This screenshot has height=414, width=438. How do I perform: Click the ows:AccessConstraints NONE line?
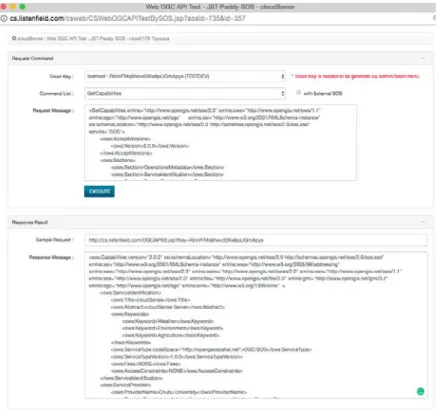pos(177,371)
